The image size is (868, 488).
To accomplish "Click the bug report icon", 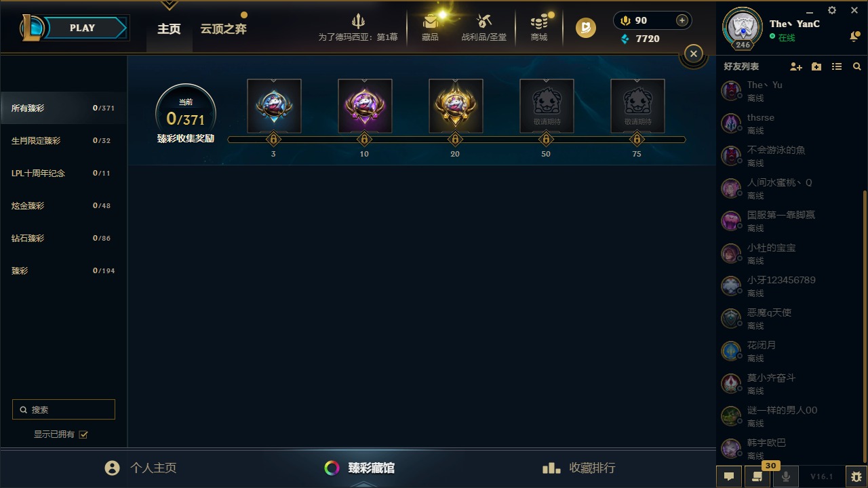I will [856, 476].
